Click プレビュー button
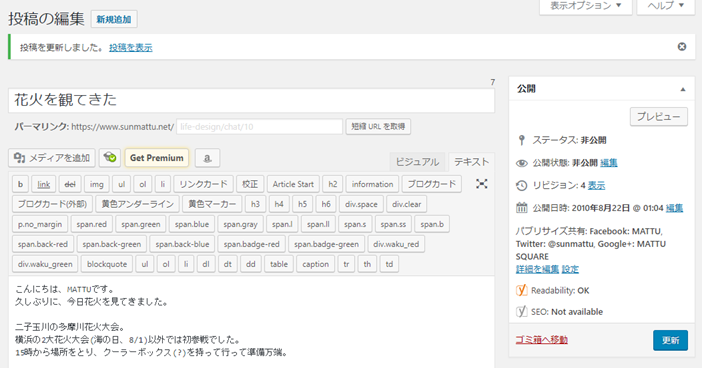Screen dimensions: 702x368 coord(659,116)
